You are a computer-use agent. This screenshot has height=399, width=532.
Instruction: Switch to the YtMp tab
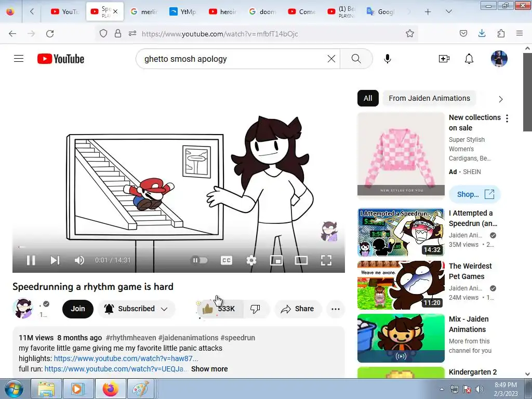click(183, 12)
